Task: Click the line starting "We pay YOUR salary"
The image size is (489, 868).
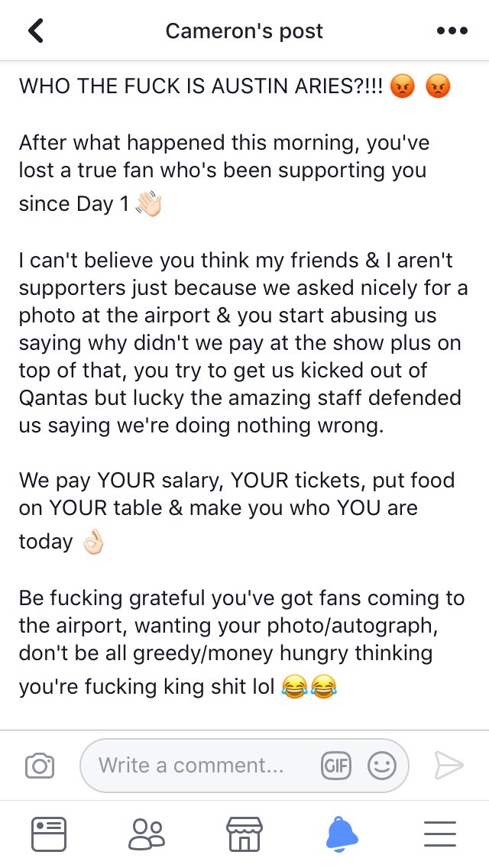Action: (237, 481)
